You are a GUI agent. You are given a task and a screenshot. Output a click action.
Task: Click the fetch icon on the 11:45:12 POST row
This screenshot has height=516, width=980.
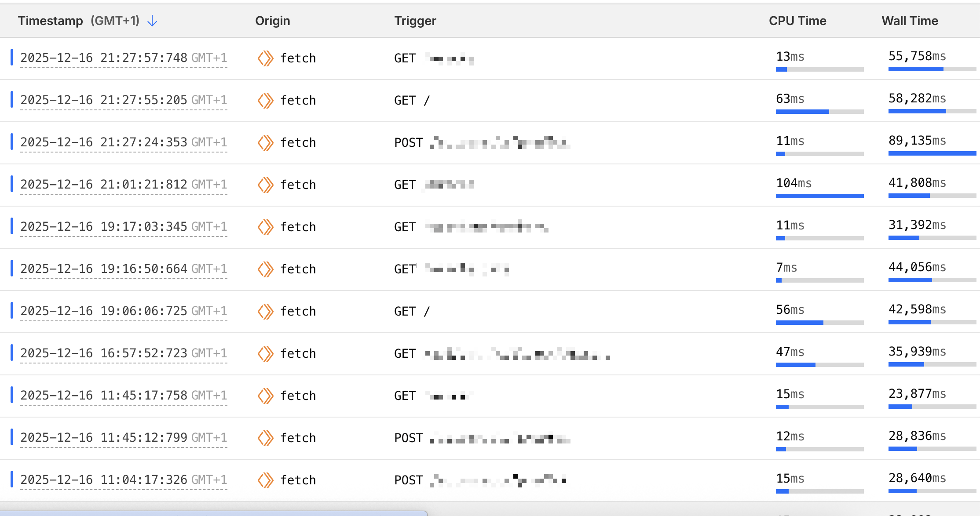point(265,438)
